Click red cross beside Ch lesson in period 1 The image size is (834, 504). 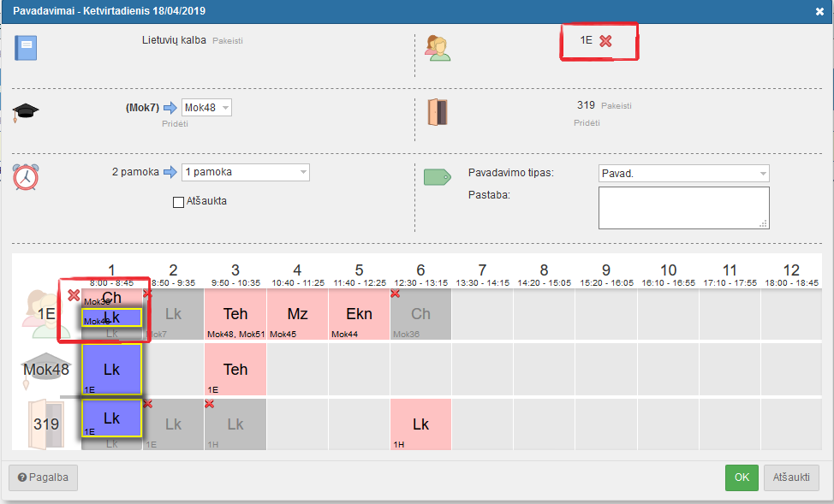74,295
